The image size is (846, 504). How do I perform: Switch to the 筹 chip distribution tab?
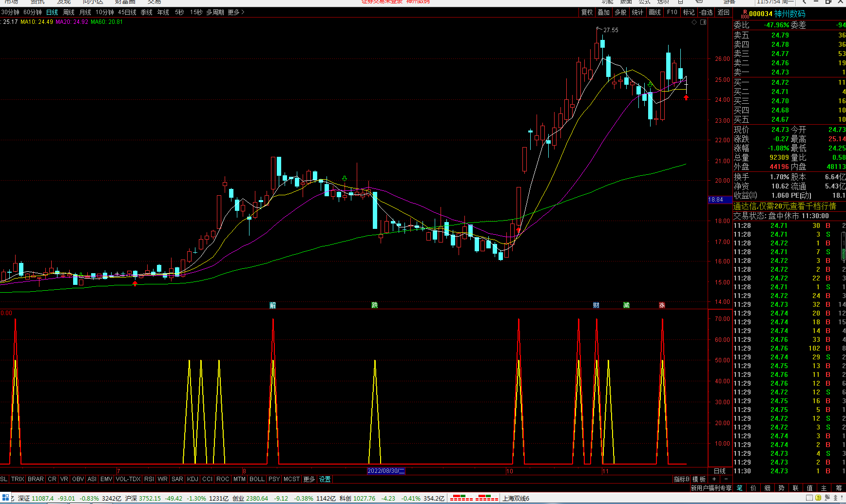(x=839, y=488)
